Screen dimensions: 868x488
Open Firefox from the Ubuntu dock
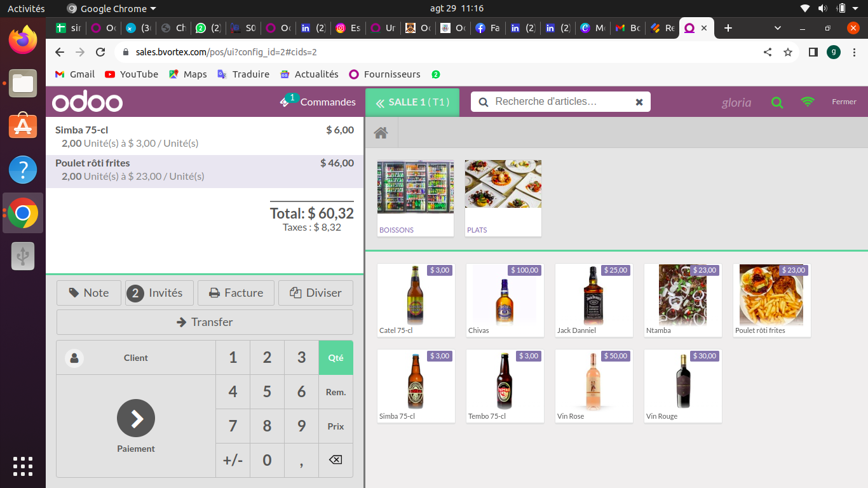[23, 41]
